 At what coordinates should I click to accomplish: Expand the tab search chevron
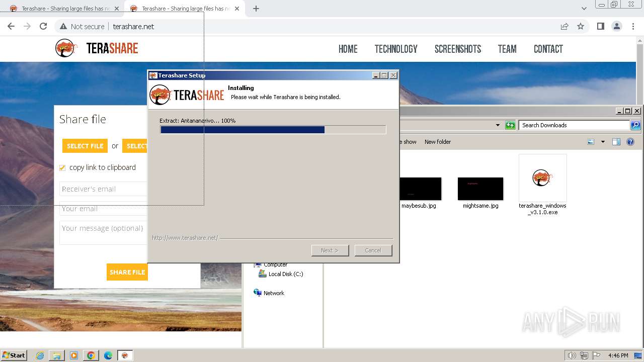(x=584, y=9)
